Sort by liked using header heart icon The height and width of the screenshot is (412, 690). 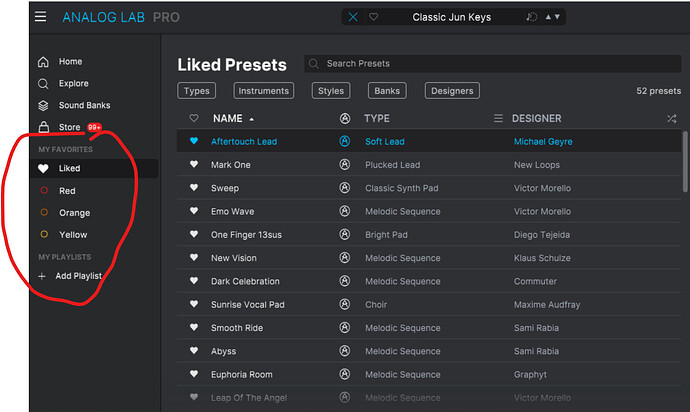(x=194, y=118)
